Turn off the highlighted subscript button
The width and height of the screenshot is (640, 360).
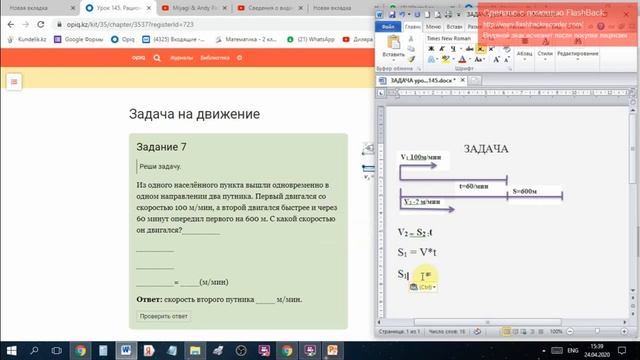pos(481,49)
